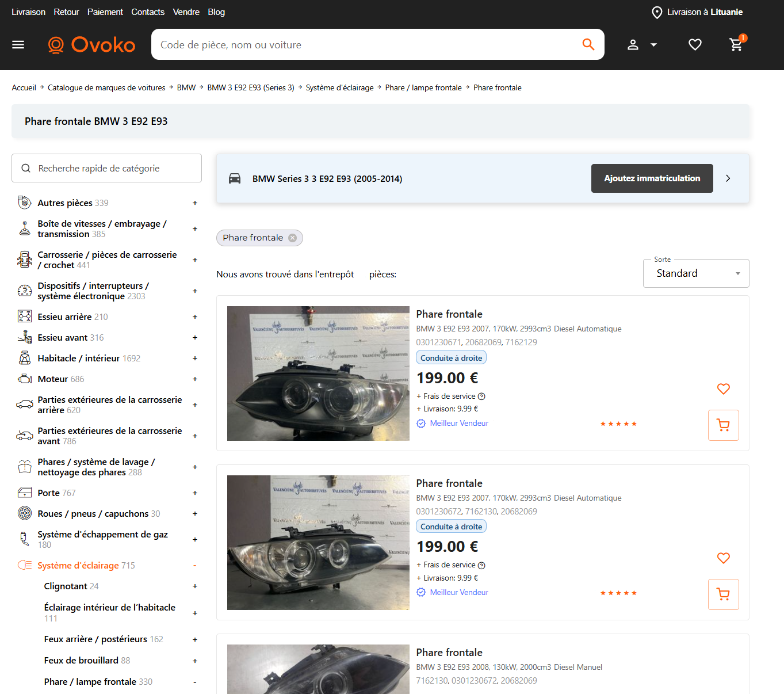Collapse Phare / lampe frontale subcategory

point(195,682)
